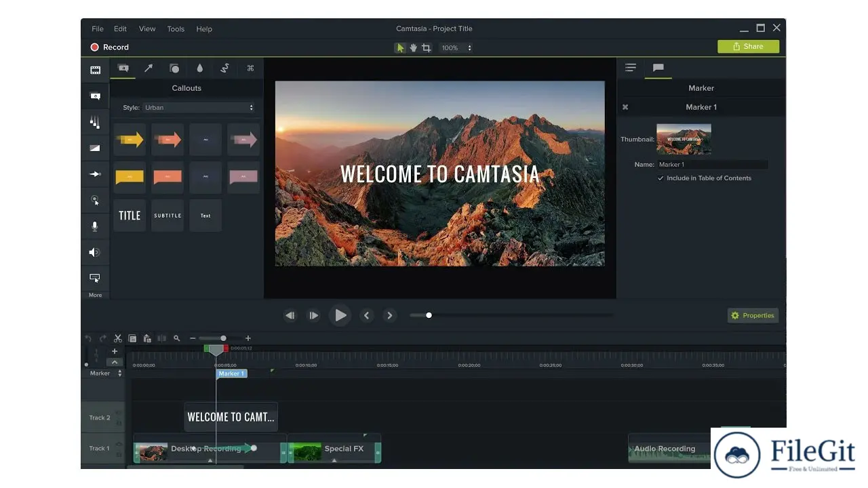Pick the yellow speech bubble callout
The image size is (868, 488).
[x=130, y=178]
